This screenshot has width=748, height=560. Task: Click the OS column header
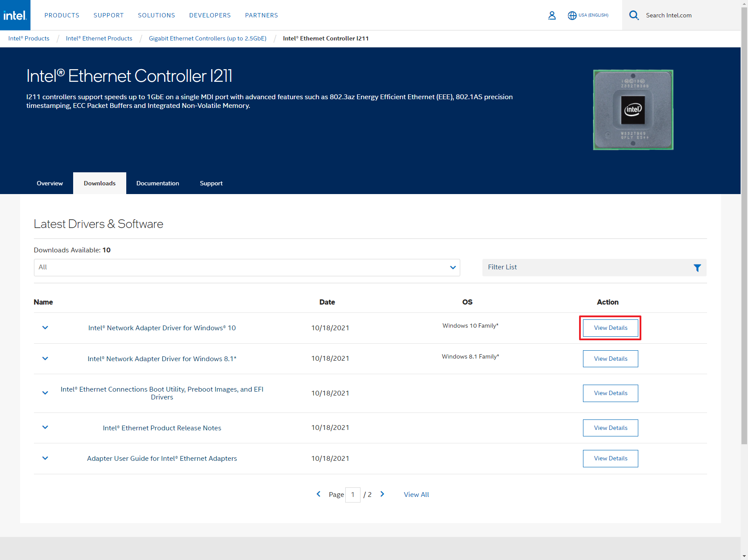(x=467, y=302)
